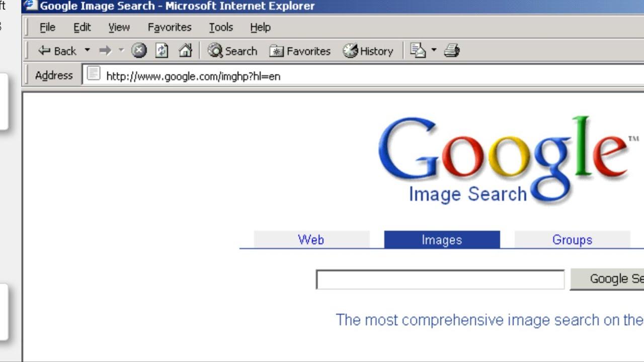This screenshot has width=644, height=362.
Task: Switch to the Groups tab
Action: (x=572, y=239)
